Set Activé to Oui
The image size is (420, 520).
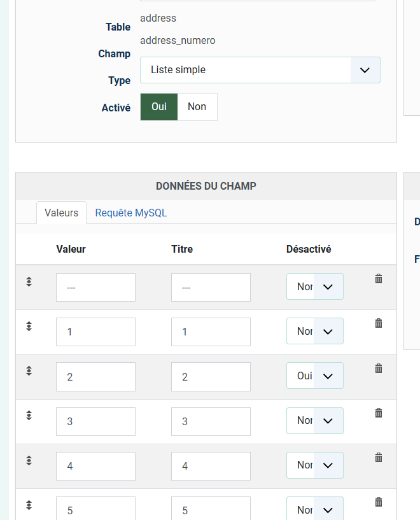pos(159,107)
